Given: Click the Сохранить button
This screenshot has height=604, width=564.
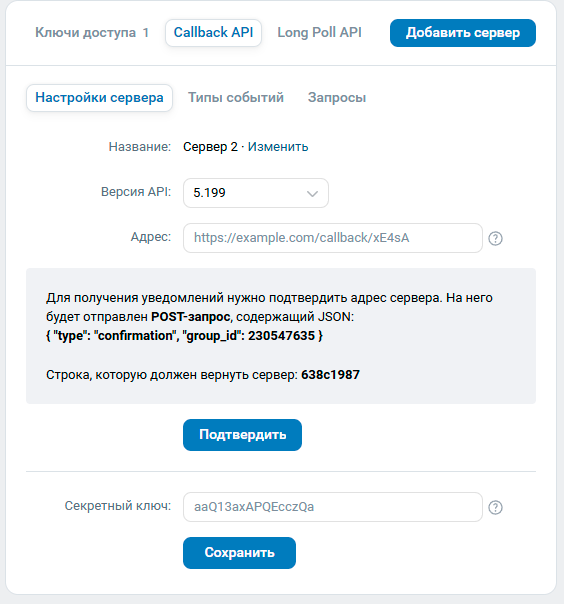Looking at the screenshot, I should coord(239,553).
